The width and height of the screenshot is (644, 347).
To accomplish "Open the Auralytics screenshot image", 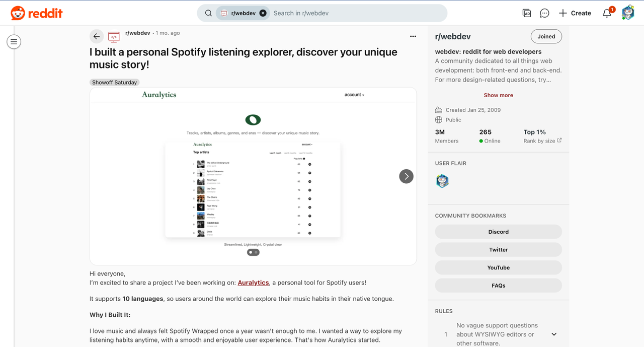I will click(253, 176).
